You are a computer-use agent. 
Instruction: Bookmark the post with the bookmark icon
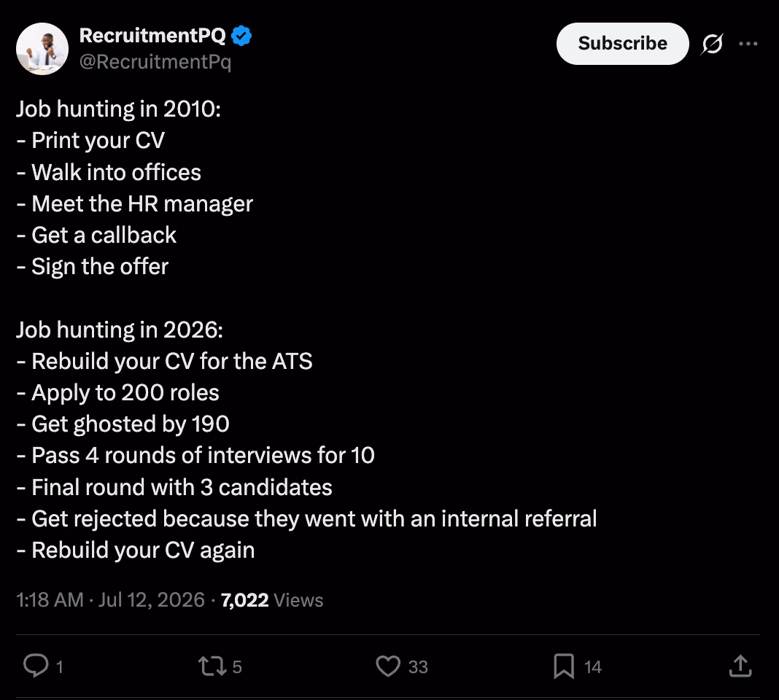tap(564, 666)
